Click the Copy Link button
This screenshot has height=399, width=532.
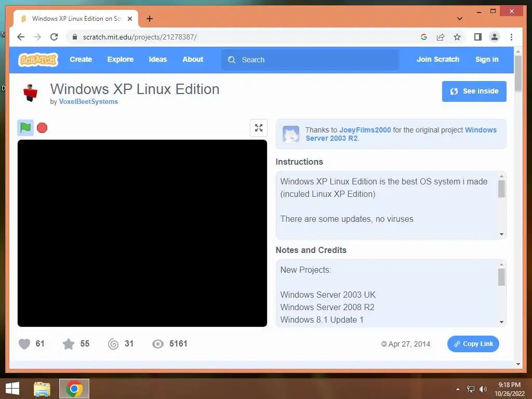click(x=473, y=344)
